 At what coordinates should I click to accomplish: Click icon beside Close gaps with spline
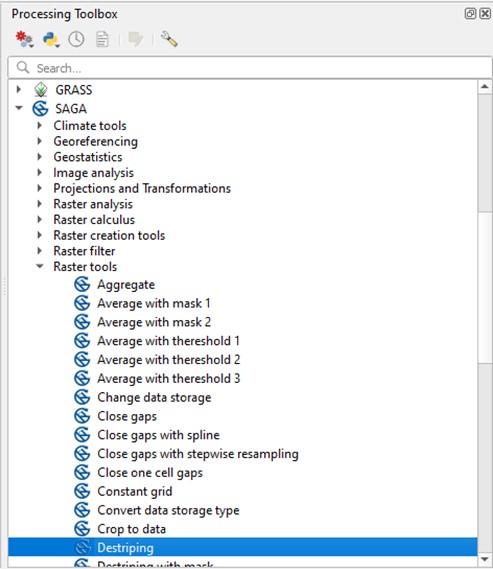coord(82,435)
